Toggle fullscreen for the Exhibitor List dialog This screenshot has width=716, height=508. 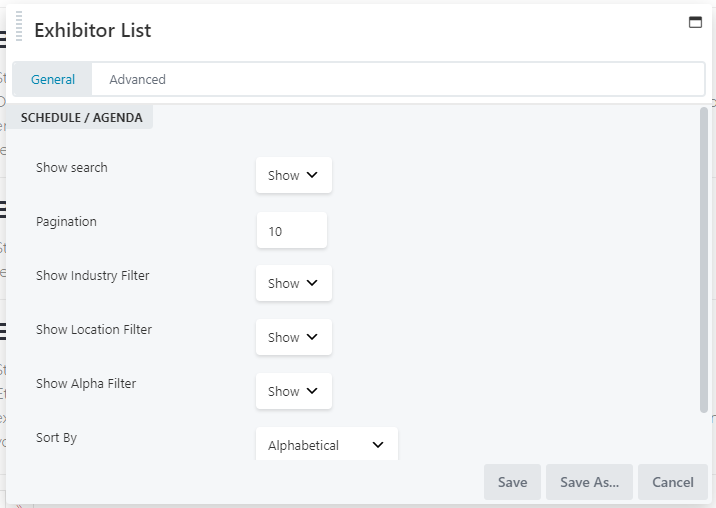(x=695, y=22)
